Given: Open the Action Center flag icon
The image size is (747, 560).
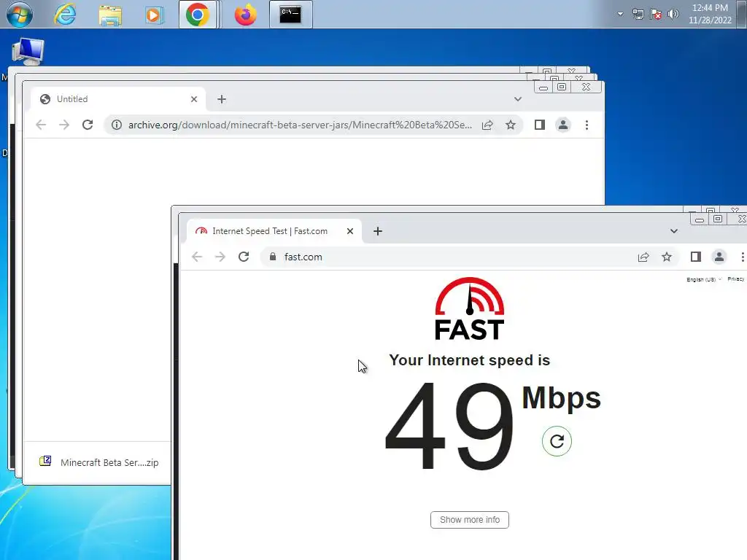Looking at the screenshot, I should (656, 15).
